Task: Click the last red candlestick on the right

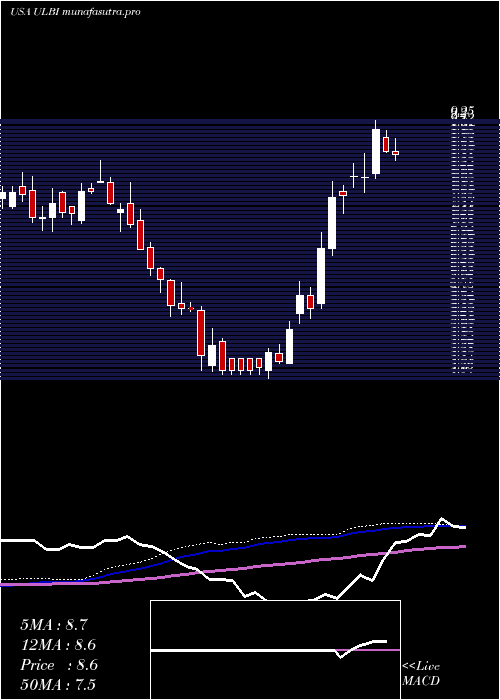Action: pyautogui.click(x=395, y=152)
